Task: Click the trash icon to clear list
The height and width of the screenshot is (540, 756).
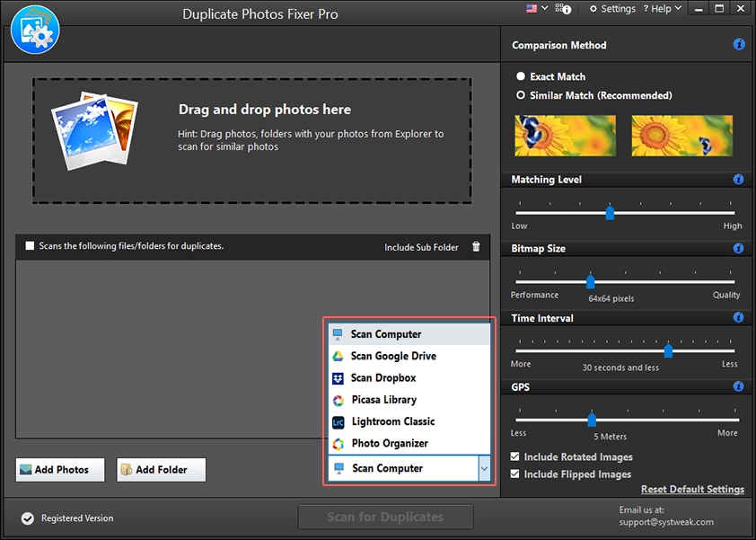Action: (476, 246)
